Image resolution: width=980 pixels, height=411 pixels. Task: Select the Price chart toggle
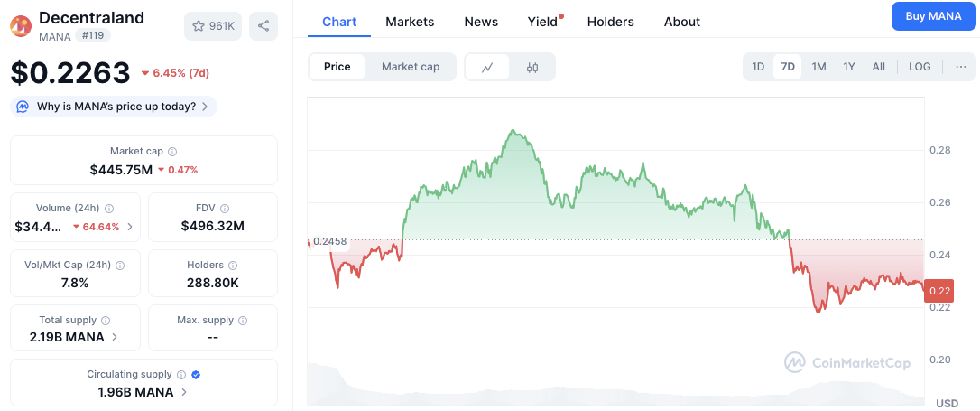click(x=337, y=67)
